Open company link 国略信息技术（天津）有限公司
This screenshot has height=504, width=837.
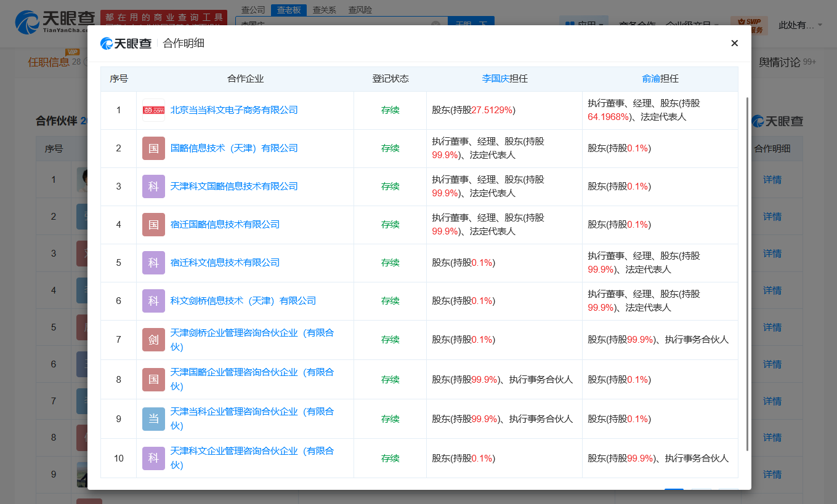tap(234, 148)
